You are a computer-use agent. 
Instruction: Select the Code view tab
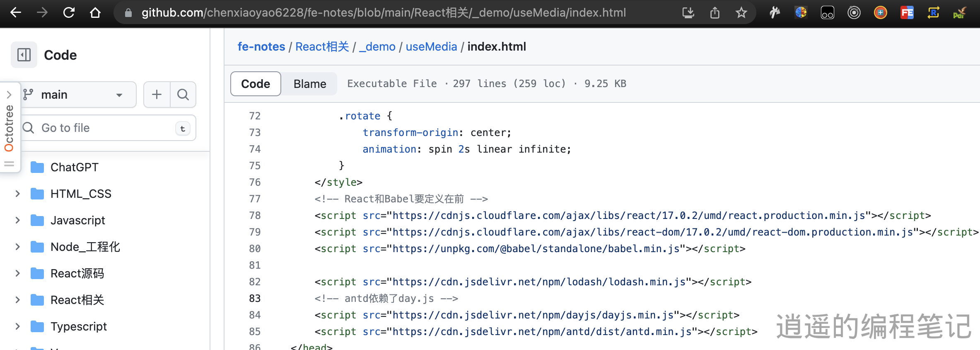(x=256, y=84)
